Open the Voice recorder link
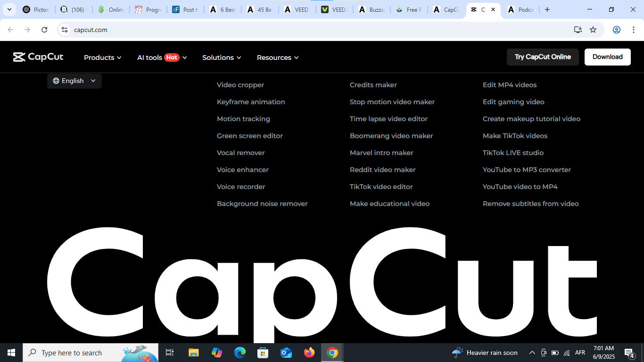Image resolution: width=644 pixels, height=362 pixels. click(x=241, y=187)
